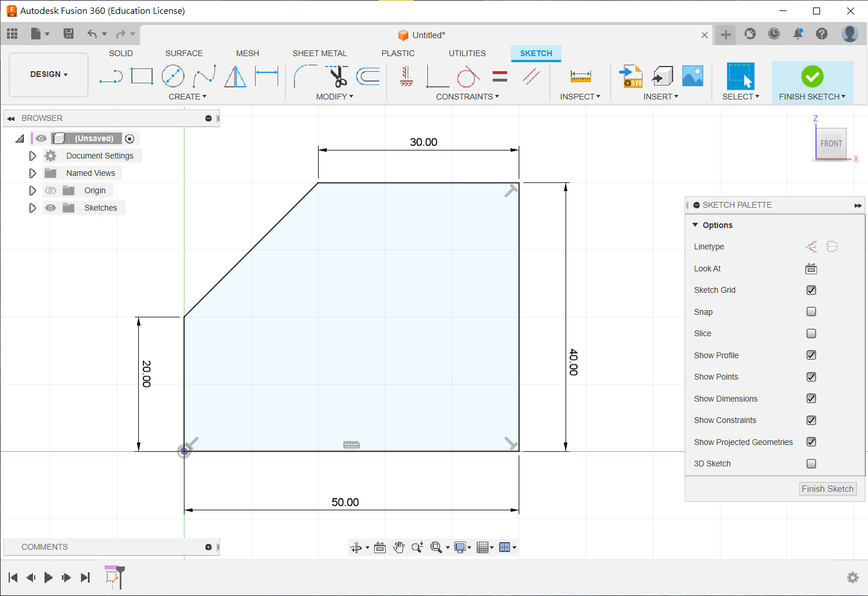Screen dimensions: 868x596
Task: Open the DESIGN workspace dropdown
Action: (49, 75)
